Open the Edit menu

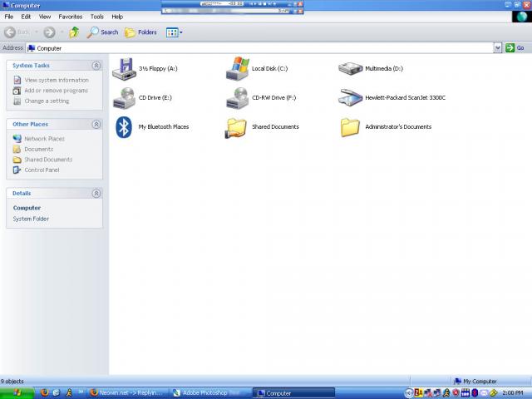(26, 17)
